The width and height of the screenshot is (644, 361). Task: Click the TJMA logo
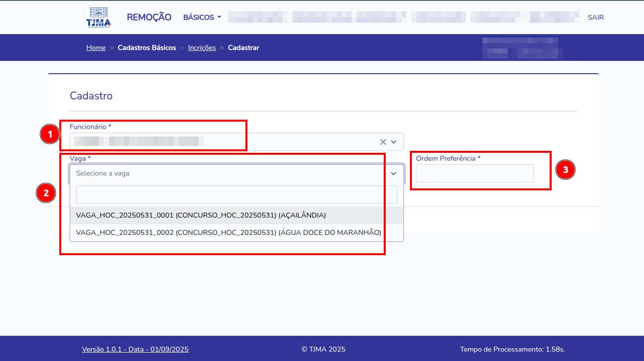(99, 18)
